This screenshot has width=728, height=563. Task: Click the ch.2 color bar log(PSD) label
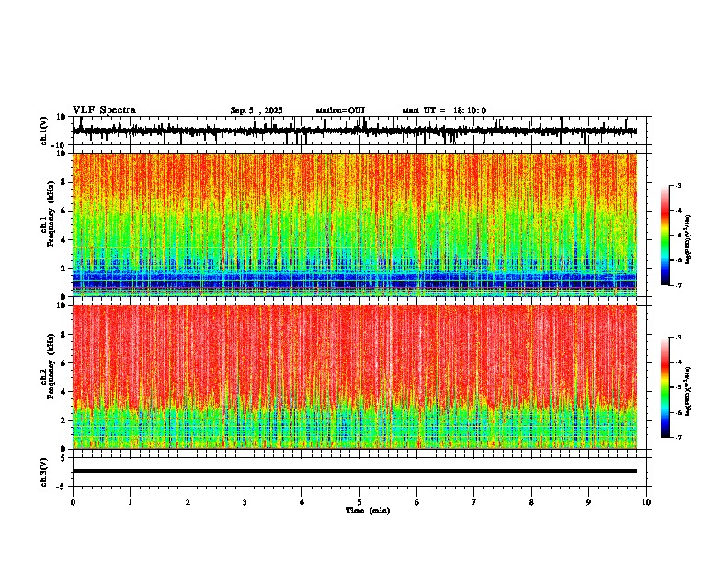click(x=688, y=391)
